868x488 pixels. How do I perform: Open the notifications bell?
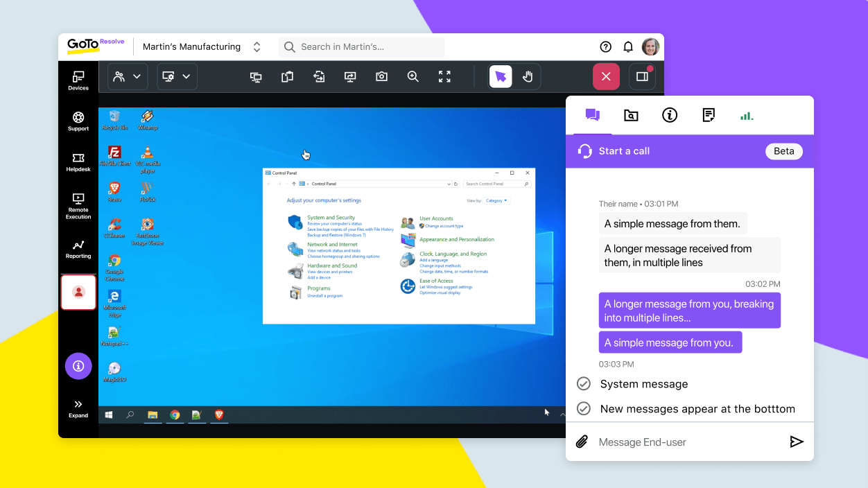(x=628, y=47)
